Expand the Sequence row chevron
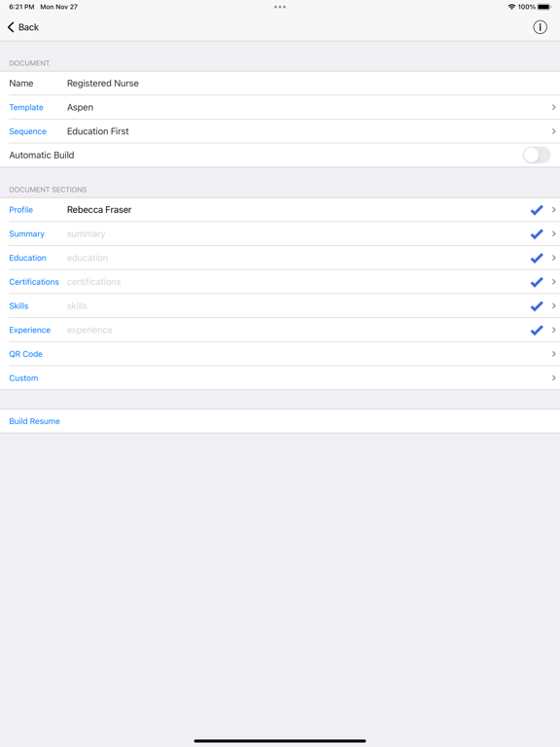This screenshot has height=747, width=560. point(553,131)
